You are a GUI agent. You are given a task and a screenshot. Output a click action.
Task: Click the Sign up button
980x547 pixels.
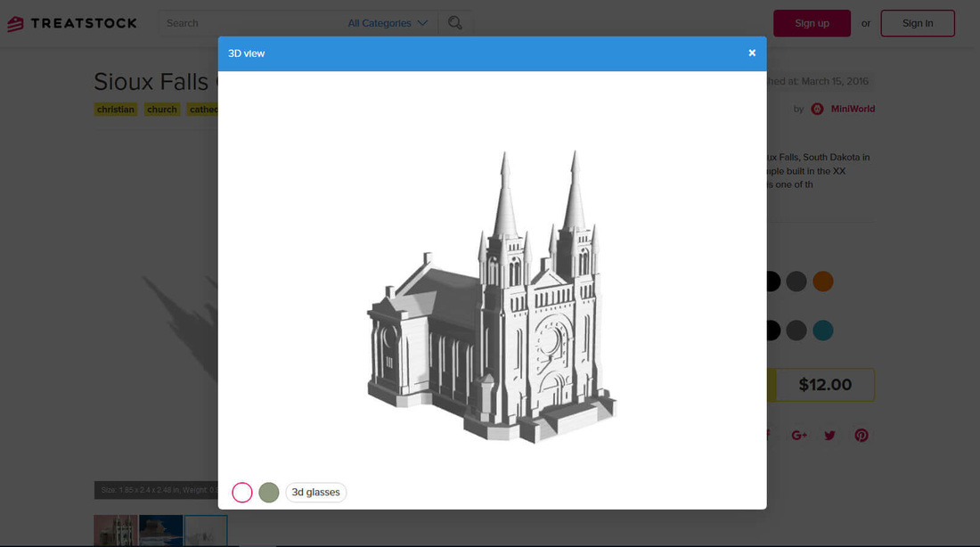pyautogui.click(x=812, y=23)
